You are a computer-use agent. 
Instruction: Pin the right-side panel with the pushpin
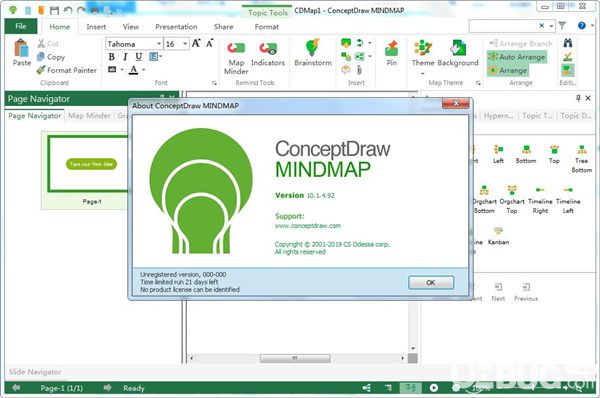tap(578, 98)
